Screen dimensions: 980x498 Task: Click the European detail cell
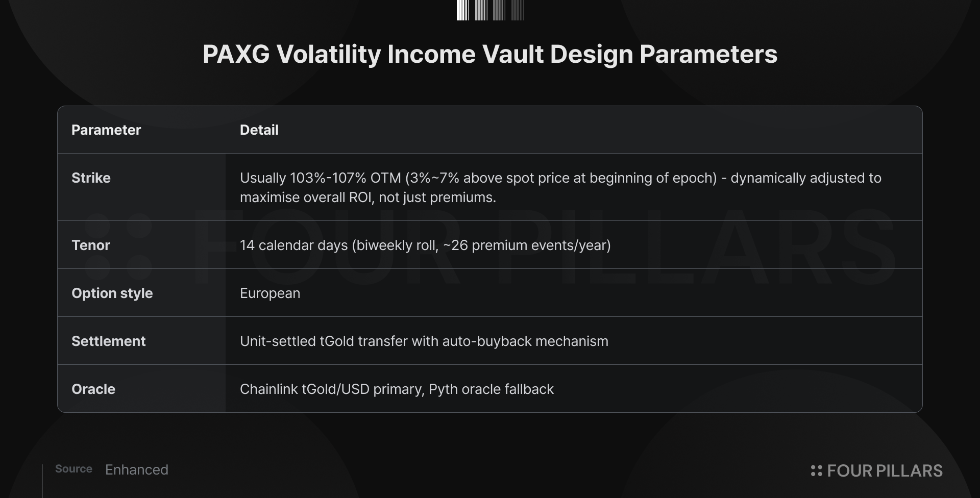tap(270, 293)
